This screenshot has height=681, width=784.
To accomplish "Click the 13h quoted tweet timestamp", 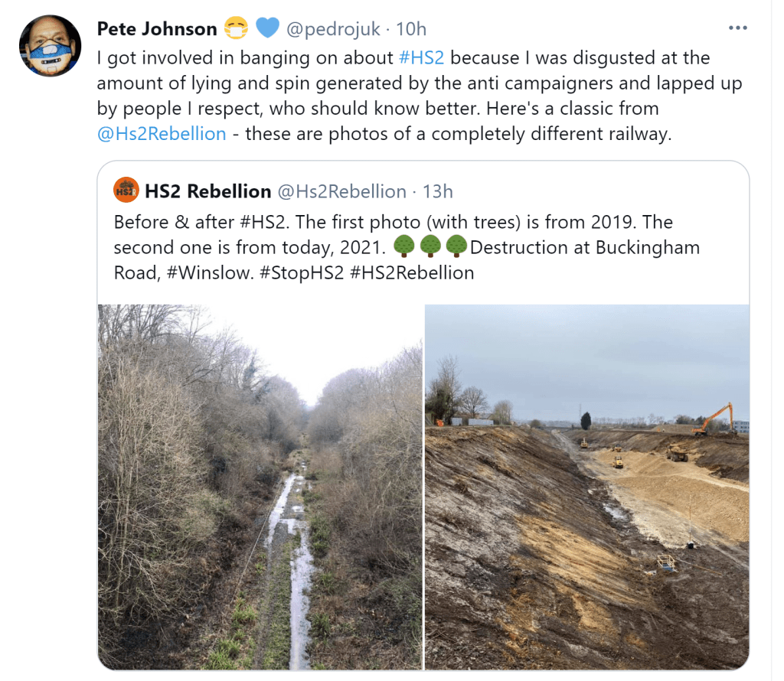I will 438,191.
